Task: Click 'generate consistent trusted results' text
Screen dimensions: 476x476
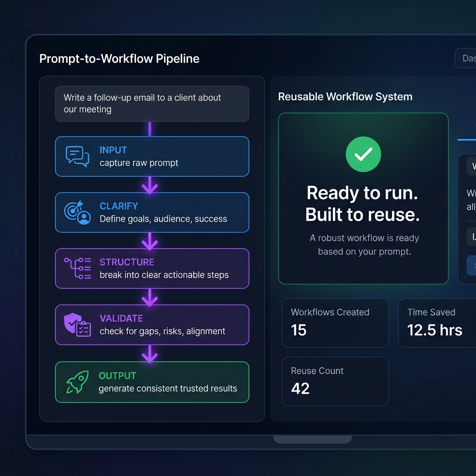Action: coord(168,388)
